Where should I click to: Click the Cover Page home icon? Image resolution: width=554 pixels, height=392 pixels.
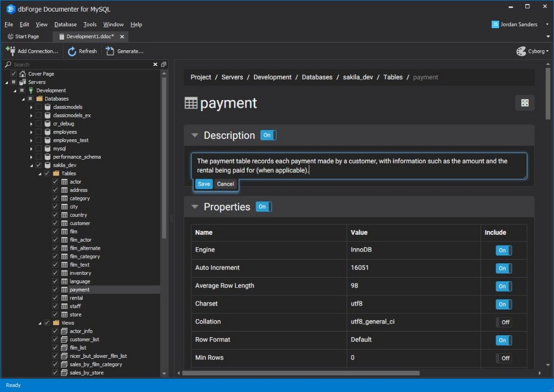coord(23,74)
